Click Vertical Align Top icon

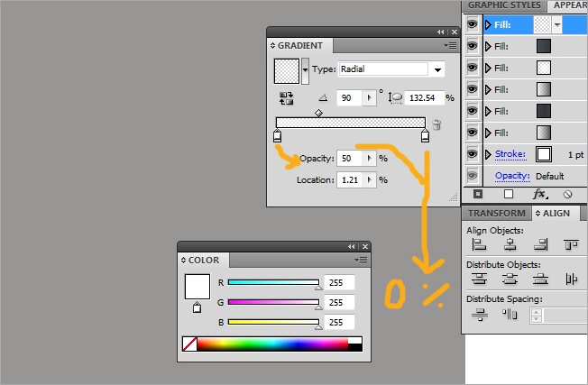571,245
